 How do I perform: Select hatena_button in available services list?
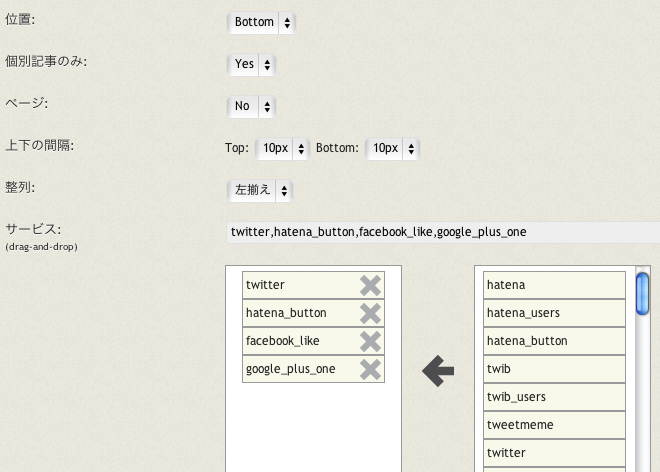tap(554, 341)
